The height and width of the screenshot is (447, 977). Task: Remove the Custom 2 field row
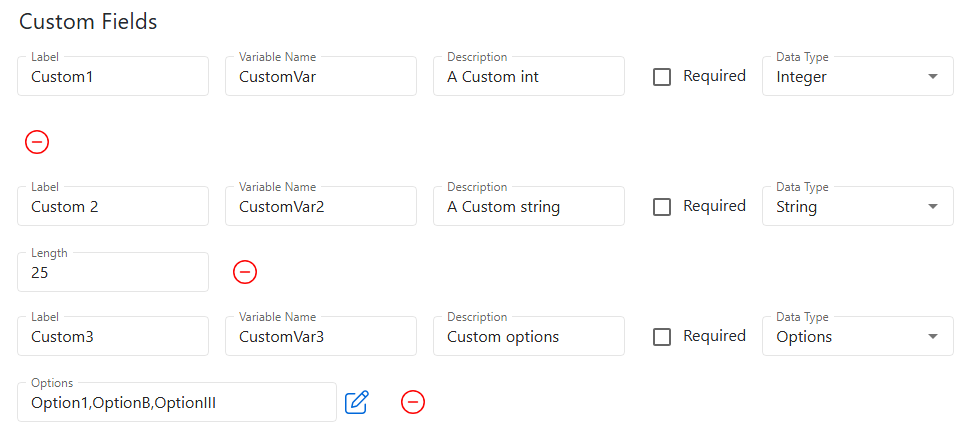click(245, 272)
